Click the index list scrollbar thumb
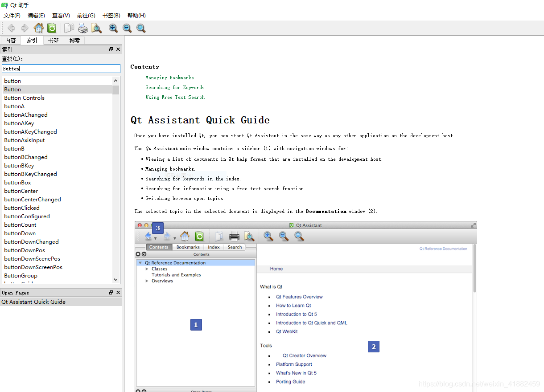The image size is (544, 392). 116,90
